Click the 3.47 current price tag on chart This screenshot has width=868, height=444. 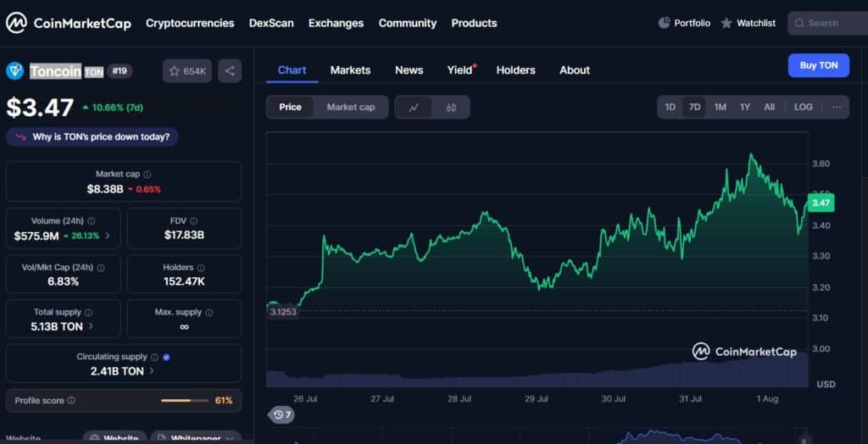click(821, 203)
